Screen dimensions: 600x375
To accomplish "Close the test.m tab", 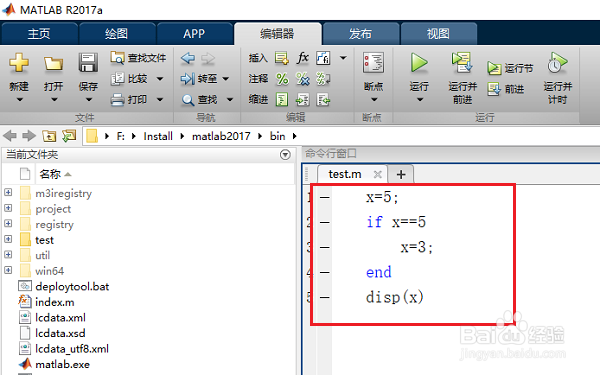I will coord(378,174).
